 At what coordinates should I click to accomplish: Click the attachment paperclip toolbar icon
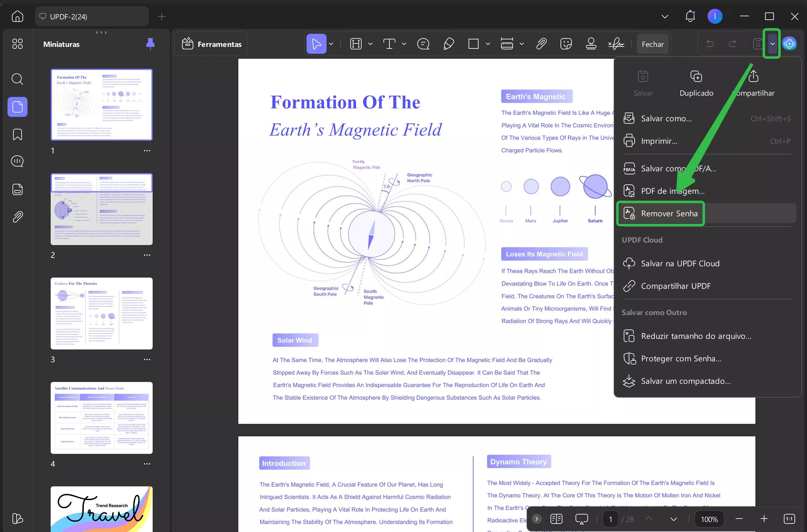pos(541,44)
